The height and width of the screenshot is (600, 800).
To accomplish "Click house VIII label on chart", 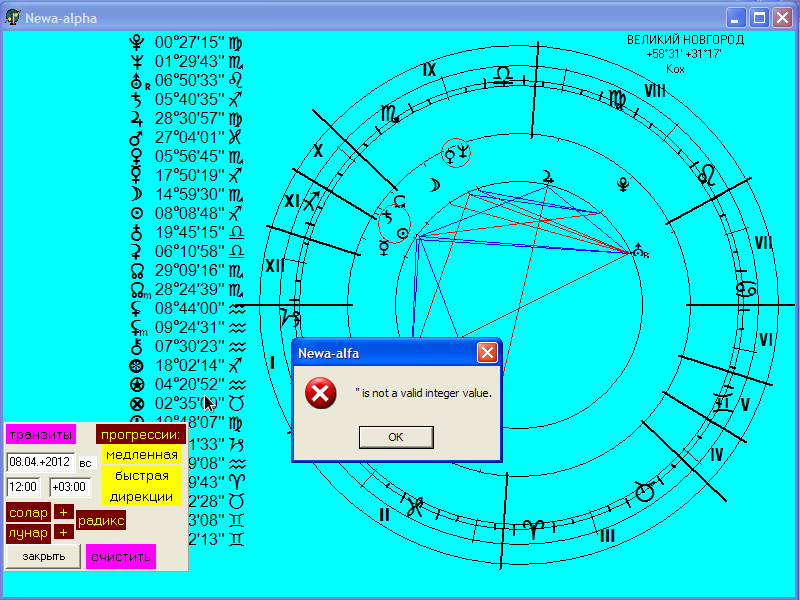I will pyautogui.click(x=655, y=91).
